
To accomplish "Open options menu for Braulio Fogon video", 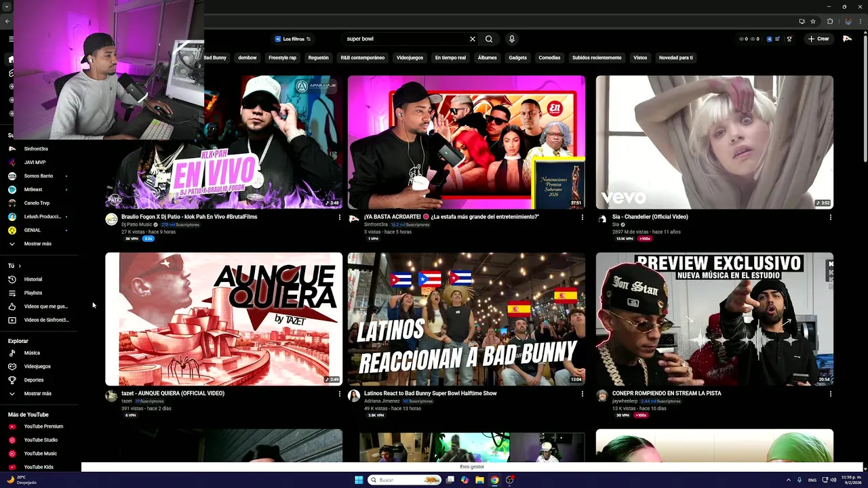I will (x=340, y=217).
